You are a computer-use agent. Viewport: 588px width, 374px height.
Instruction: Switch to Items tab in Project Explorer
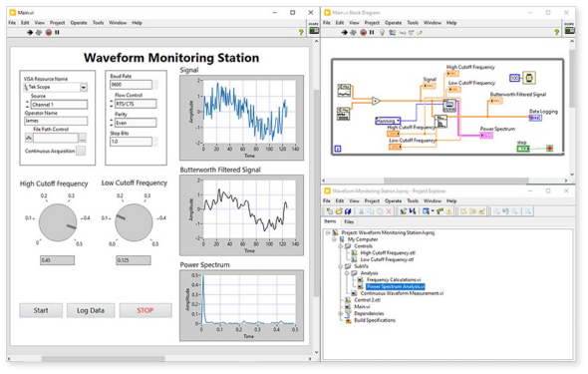pyautogui.click(x=330, y=221)
